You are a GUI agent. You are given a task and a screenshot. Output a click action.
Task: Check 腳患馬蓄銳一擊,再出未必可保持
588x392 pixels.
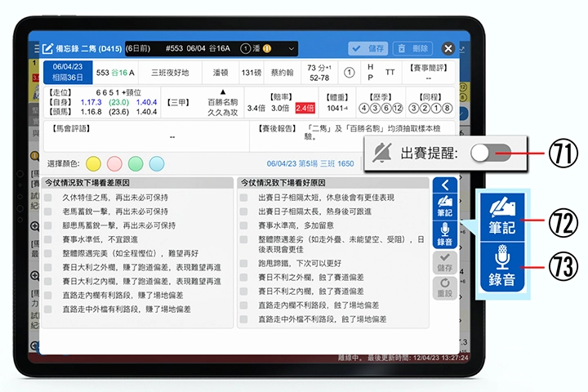tap(48, 225)
